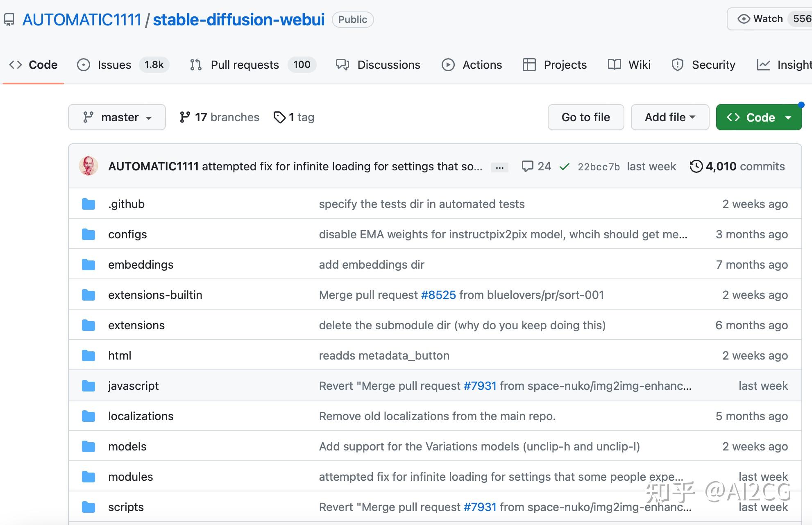Open the master branch selector

click(117, 117)
